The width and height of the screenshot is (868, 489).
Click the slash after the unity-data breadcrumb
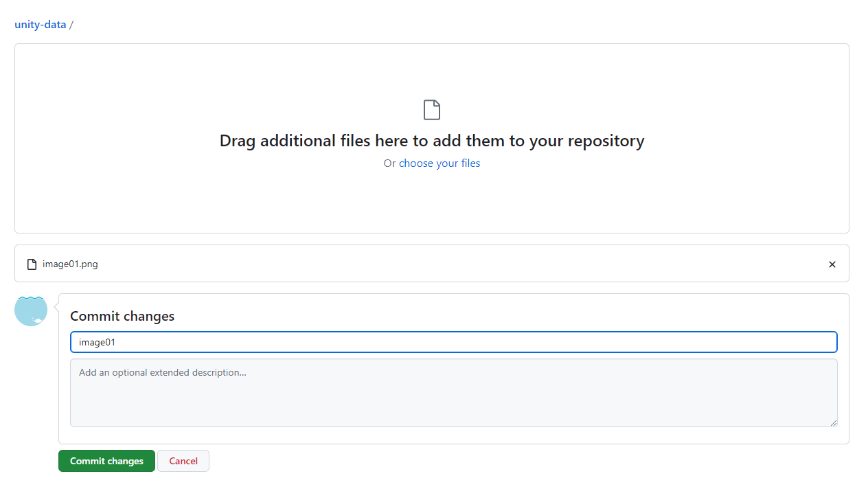click(71, 25)
